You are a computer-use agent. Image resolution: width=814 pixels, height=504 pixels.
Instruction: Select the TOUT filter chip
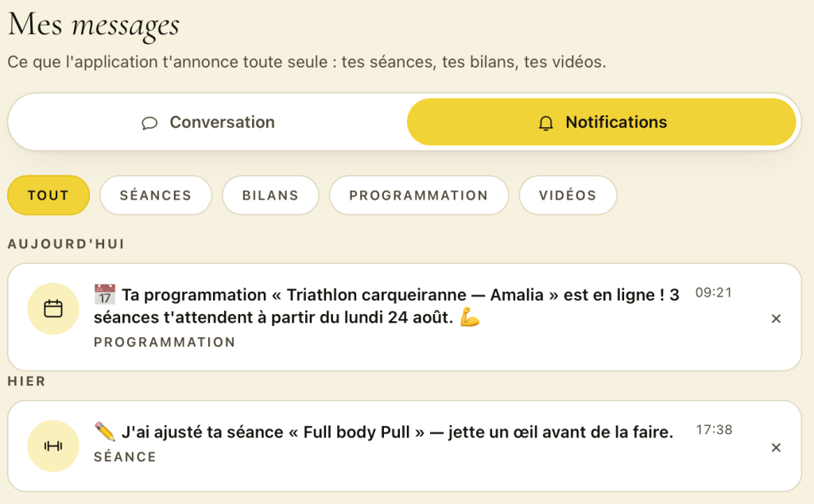pyautogui.click(x=48, y=196)
